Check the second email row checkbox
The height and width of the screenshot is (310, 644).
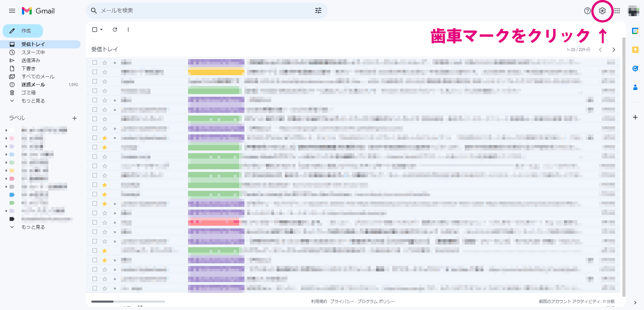pyautogui.click(x=95, y=72)
